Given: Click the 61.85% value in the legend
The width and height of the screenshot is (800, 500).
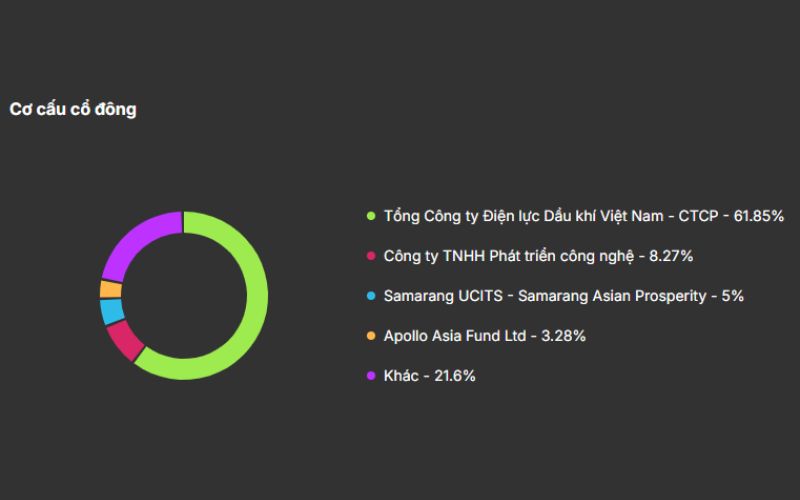Looking at the screenshot, I should 759,215.
